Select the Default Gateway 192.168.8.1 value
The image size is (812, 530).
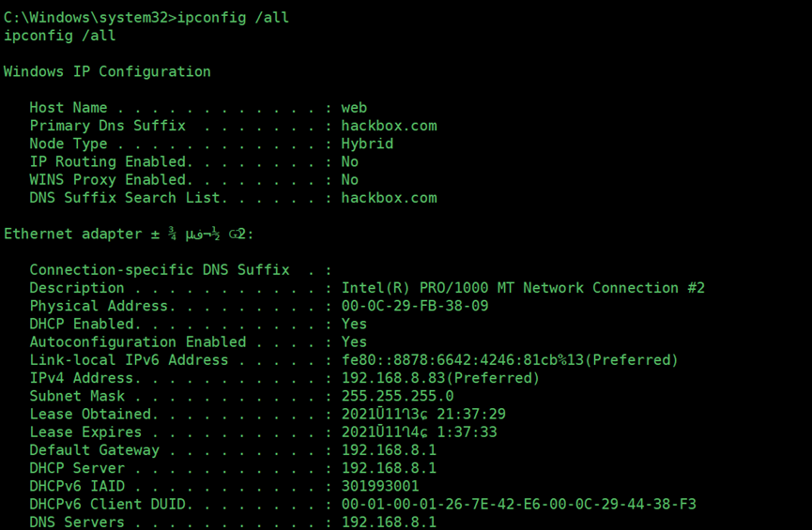(x=389, y=449)
